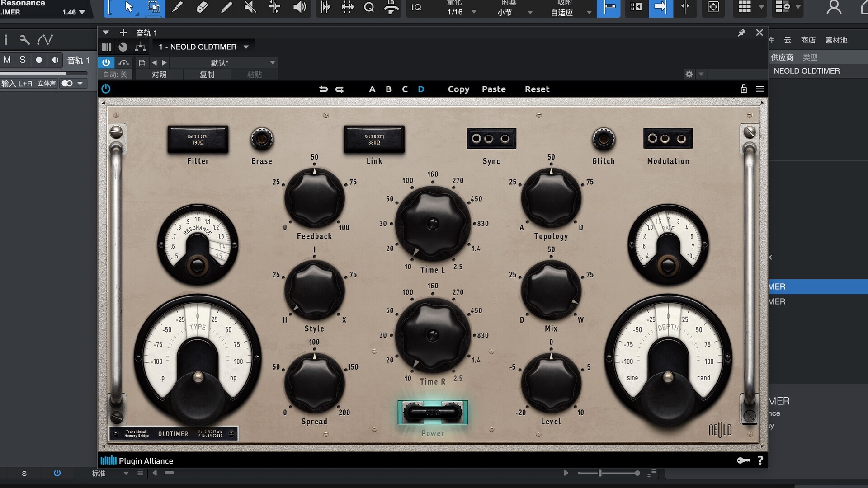Toggle the Plugin Alliance power icon

(x=106, y=89)
